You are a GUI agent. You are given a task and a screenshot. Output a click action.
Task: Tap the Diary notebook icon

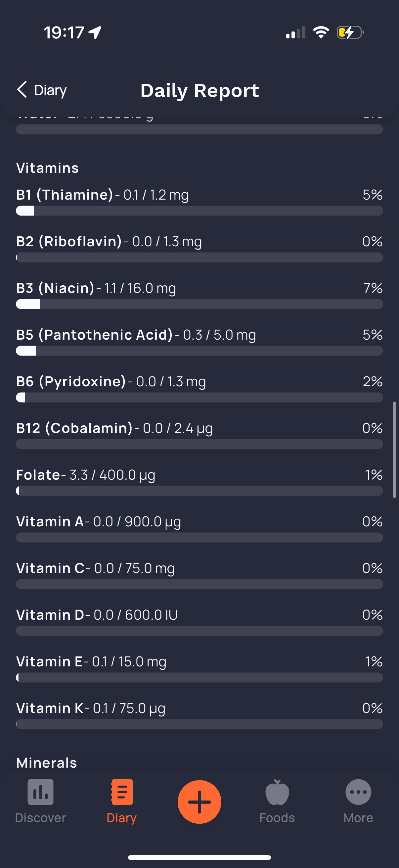(x=121, y=792)
